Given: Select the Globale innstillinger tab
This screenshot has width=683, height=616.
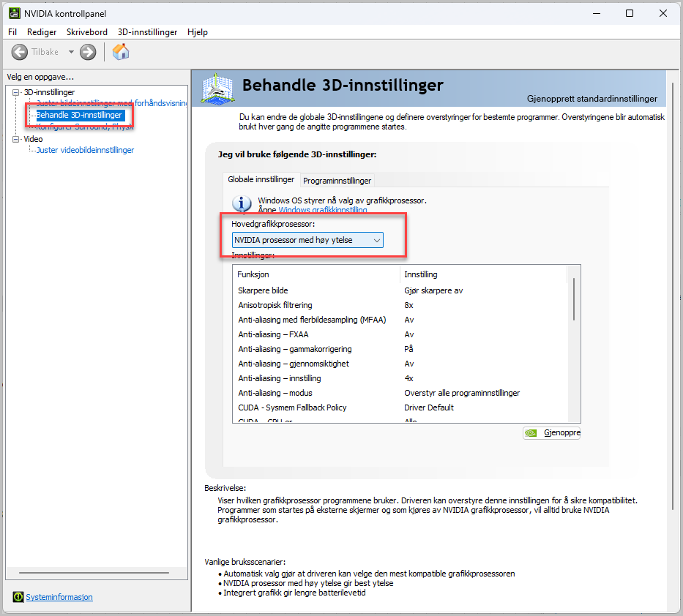Looking at the screenshot, I should 261,179.
